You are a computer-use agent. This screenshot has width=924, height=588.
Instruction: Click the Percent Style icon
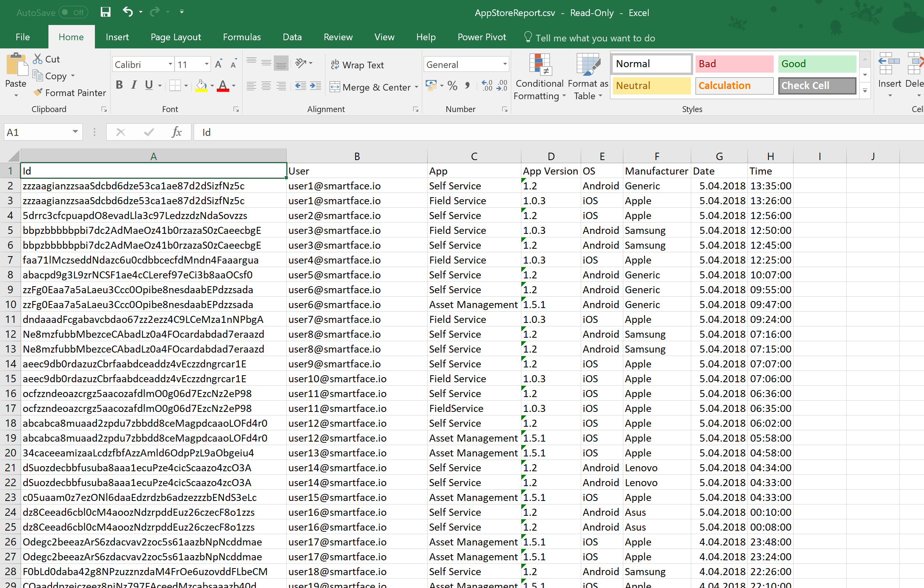[452, 86]
